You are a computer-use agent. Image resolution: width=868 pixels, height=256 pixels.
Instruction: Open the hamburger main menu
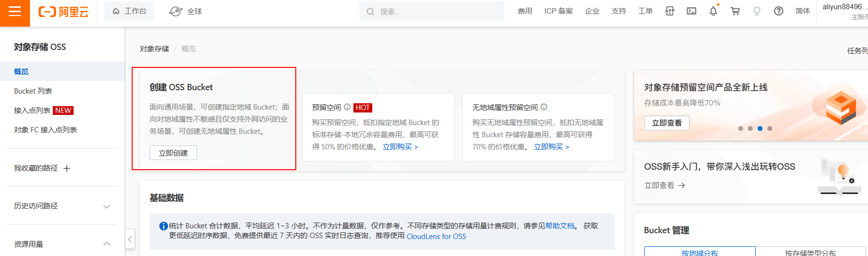tap(15, 12)
